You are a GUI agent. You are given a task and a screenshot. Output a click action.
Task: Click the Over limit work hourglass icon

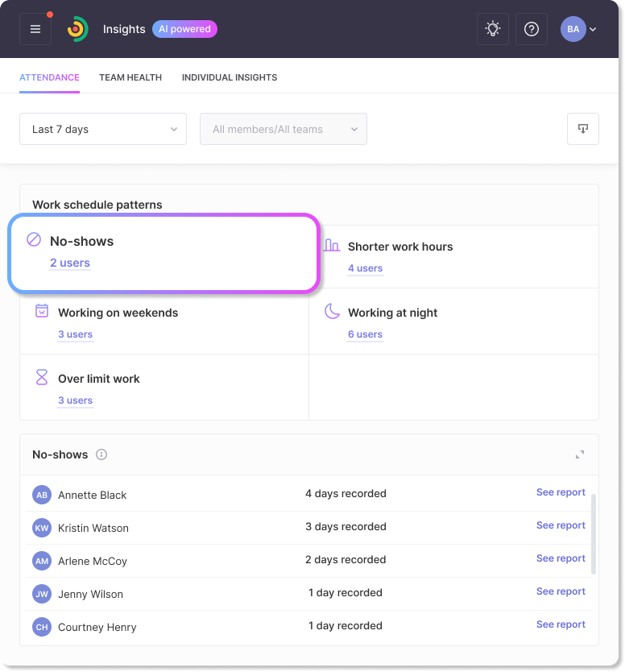point(42,377)
